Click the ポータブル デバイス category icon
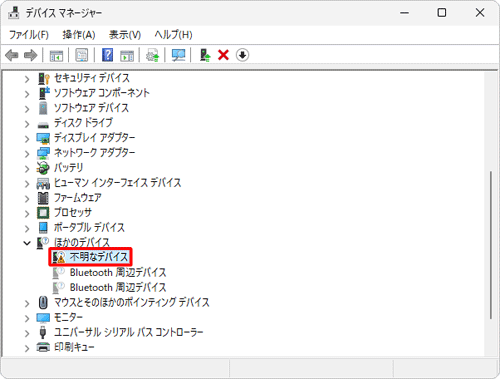 click(x=43, y=228)
